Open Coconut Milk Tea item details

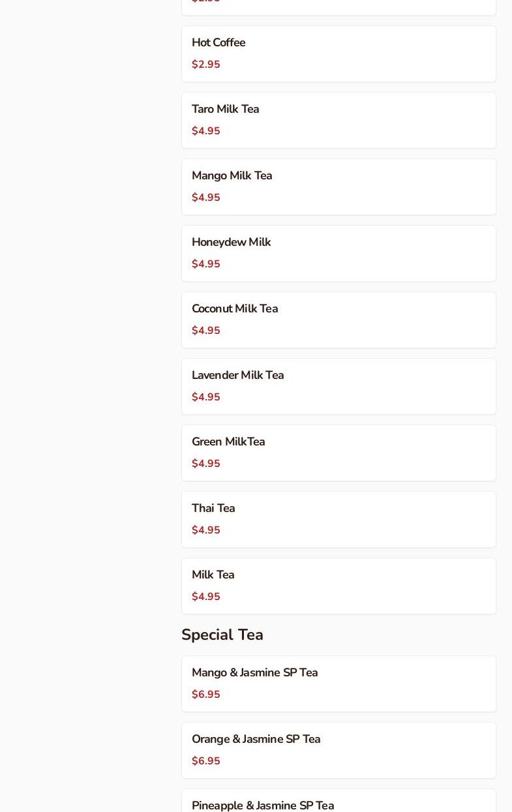coord(339,320)
